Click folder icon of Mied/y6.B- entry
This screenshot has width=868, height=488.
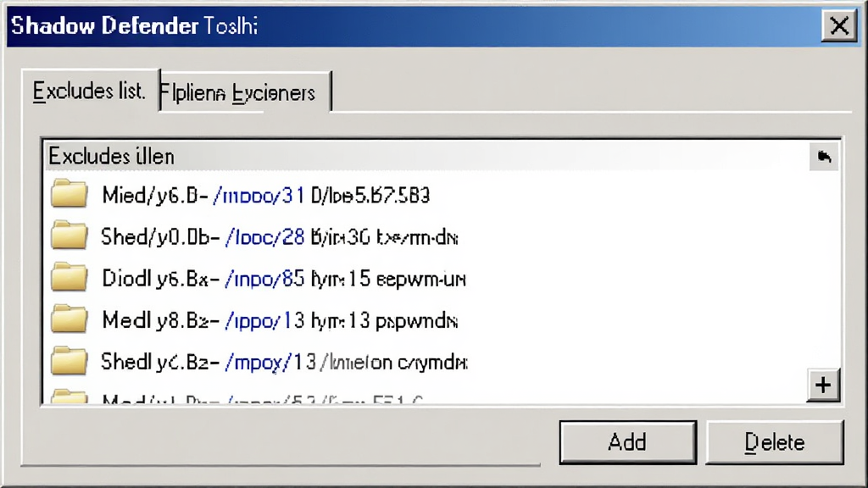point(70,194)
